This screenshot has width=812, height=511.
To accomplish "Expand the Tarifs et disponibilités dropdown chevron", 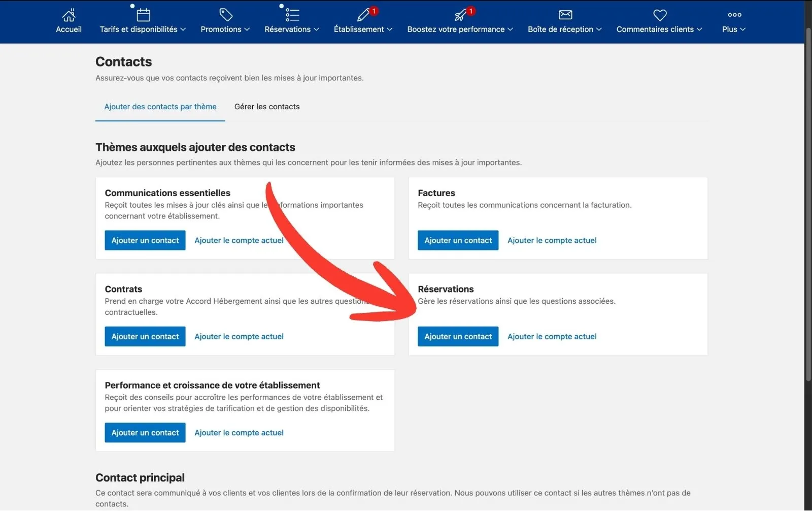I will tap(183, 29).
